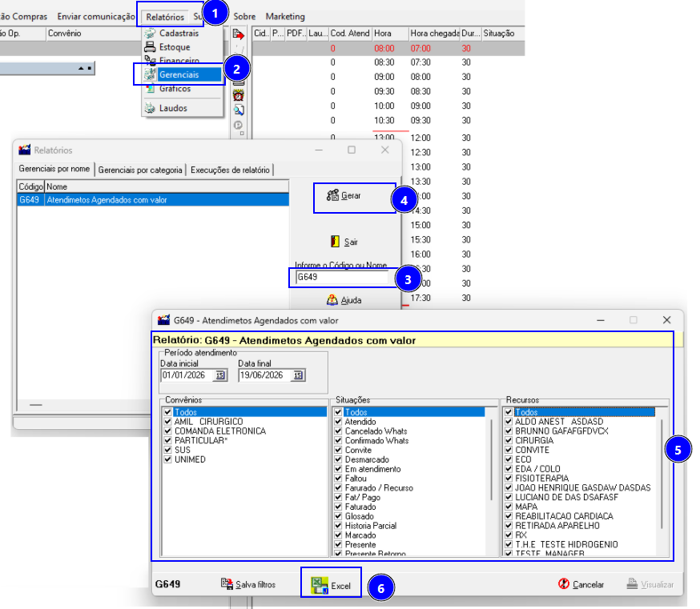Click the Visualizar button
Viewport: 700px width, 609px height.
[x=650, y=584]
